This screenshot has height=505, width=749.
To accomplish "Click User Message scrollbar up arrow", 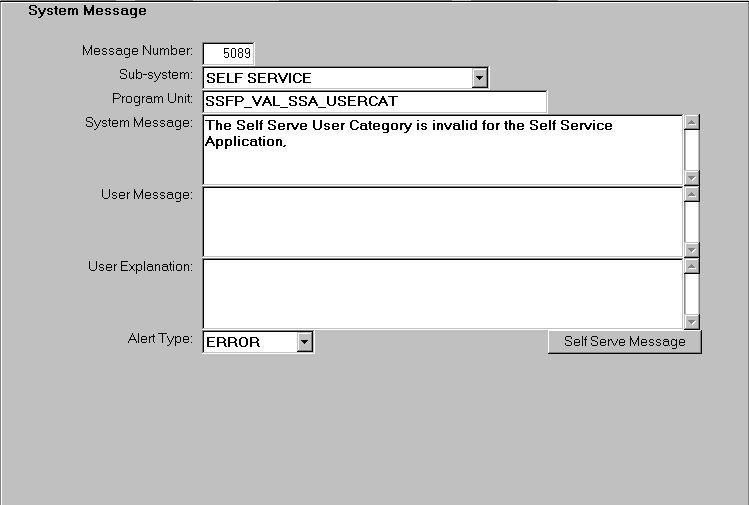I will coord(691,194).
